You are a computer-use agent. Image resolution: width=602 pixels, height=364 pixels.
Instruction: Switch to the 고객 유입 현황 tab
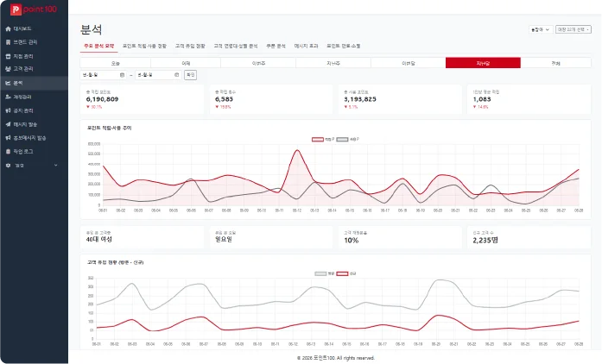190,46
